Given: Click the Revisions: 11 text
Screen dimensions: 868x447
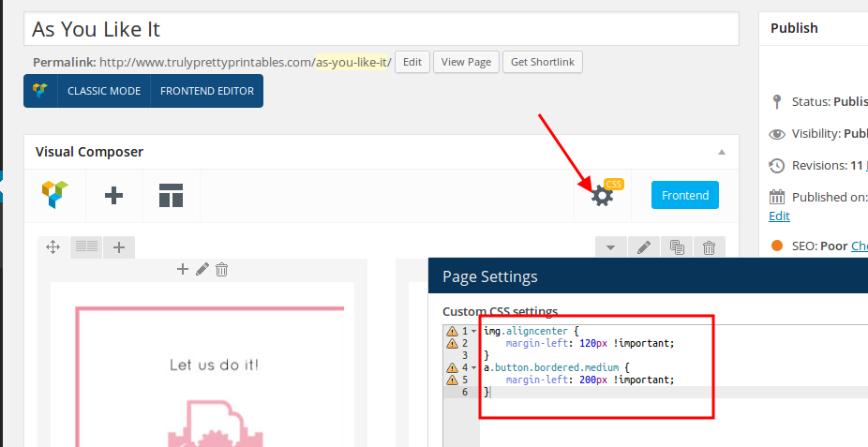Looking at the screenshot, I should [x=827, y=166].
